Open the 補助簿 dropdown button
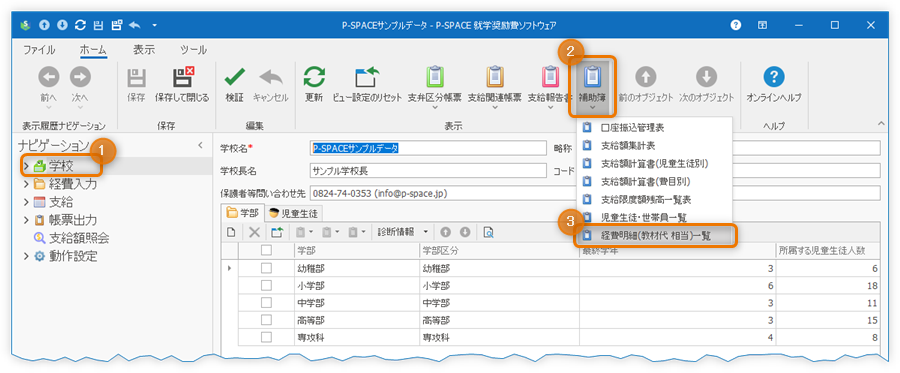 click(x=592, y=87)
